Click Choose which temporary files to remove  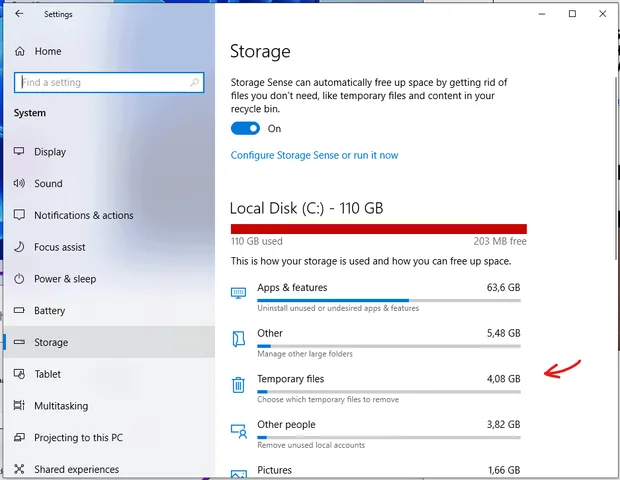pyautogui.click(x=328, y=399)
